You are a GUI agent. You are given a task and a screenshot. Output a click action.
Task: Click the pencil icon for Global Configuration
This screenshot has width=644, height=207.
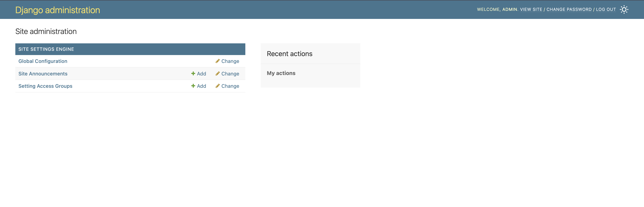point(217,61)
